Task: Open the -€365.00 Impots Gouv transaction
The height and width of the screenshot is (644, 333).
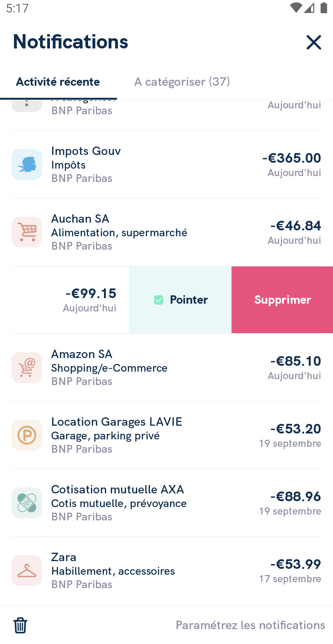Action: click(166, 164)
